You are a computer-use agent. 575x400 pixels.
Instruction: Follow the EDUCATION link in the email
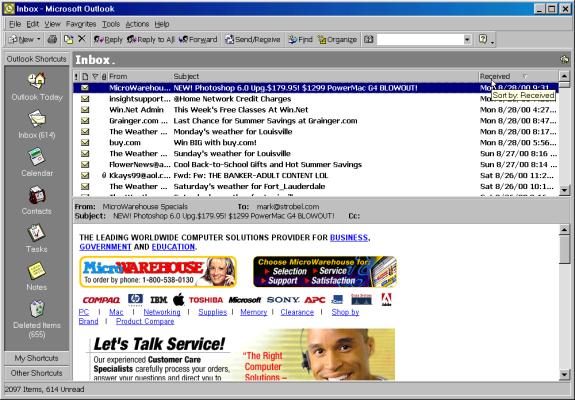click(x=173, y=247)
